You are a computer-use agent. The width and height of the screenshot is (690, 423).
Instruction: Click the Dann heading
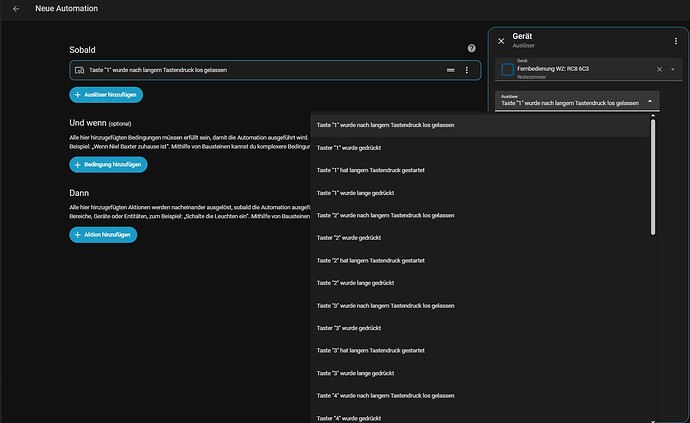(79, 193)
